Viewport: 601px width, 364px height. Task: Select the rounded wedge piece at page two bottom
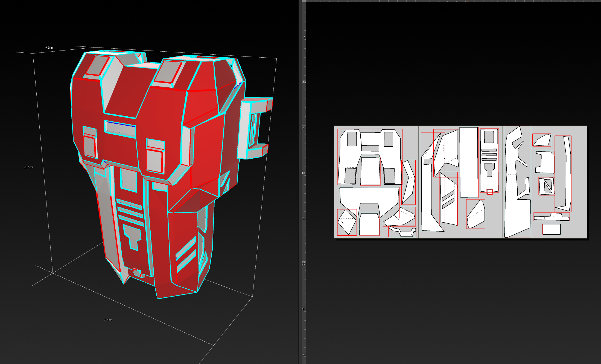pos(476,214)
